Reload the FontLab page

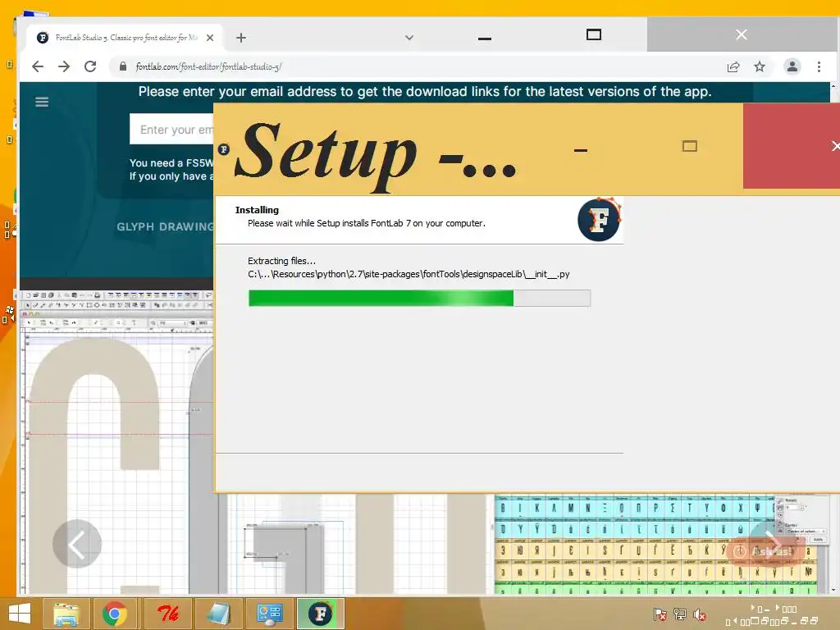click(x=90, y=66)
